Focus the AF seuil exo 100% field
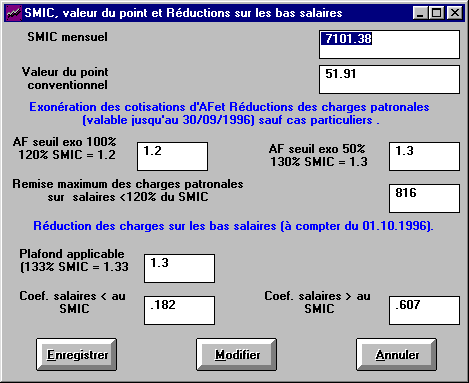This screenshot has width=469, height=383. tap(172, 157)
